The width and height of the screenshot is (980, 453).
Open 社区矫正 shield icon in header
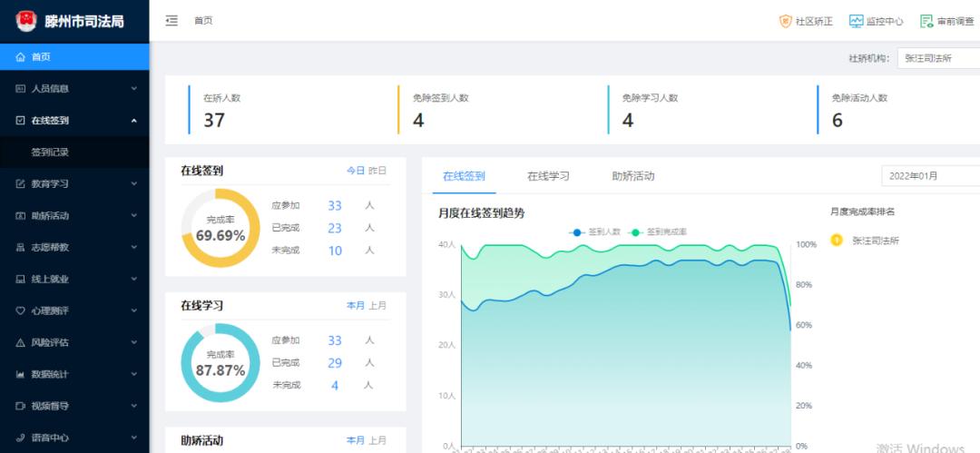pos(786,21)
